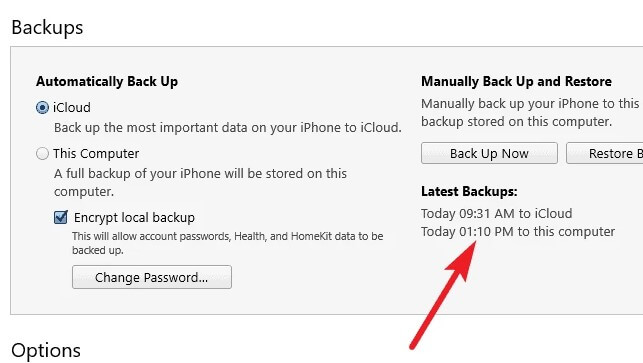Select the iCloud radio button circle
This screenshot has height=363, width=643.
point(42,107)
